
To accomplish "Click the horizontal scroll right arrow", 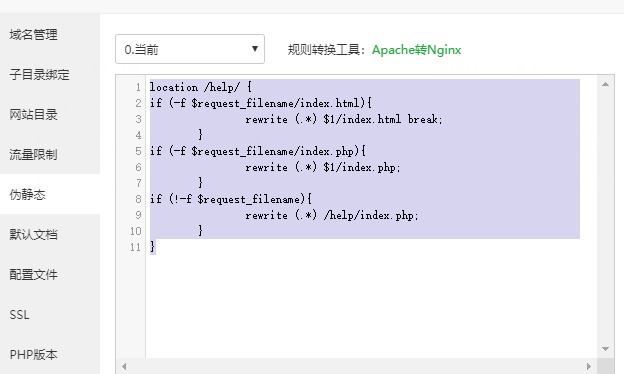I will (x=589, y=366).
